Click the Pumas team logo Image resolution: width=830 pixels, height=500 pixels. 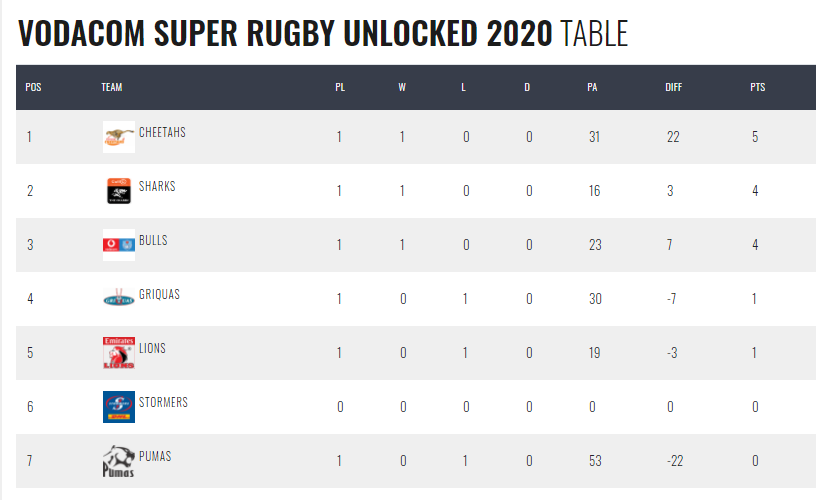[118, 461]
